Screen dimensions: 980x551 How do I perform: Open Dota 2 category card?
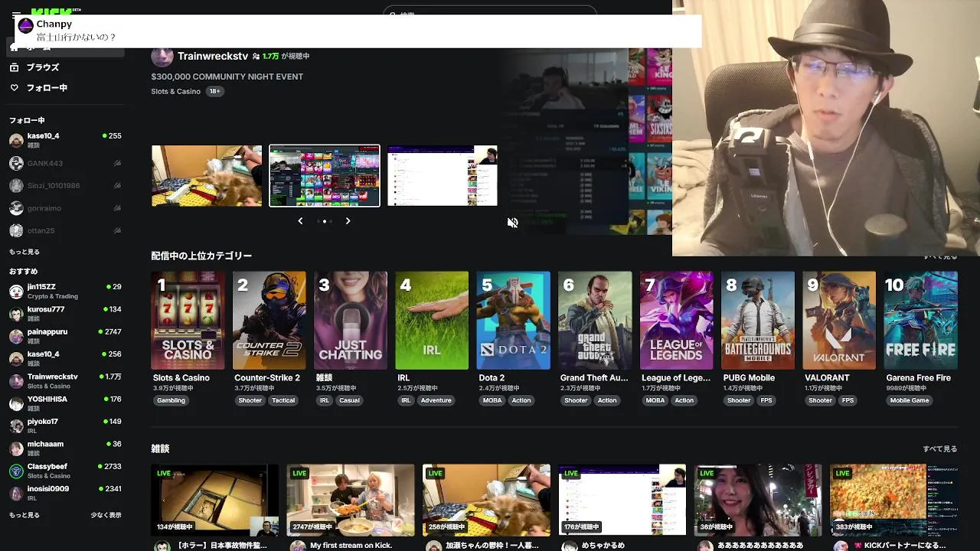point(514,320)
